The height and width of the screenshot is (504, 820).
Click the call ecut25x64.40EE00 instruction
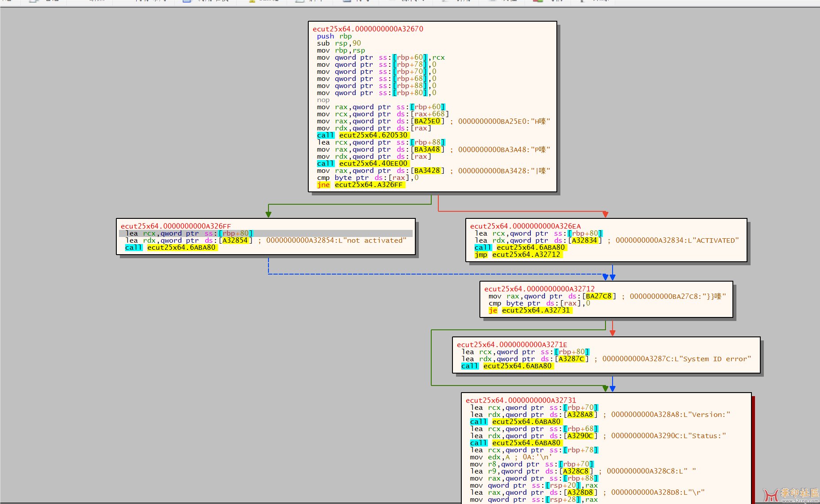(x=362, y=164)
